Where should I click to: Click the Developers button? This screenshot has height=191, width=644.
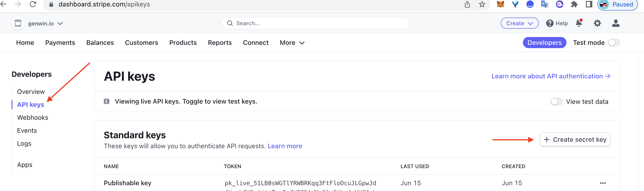(545, 43)
